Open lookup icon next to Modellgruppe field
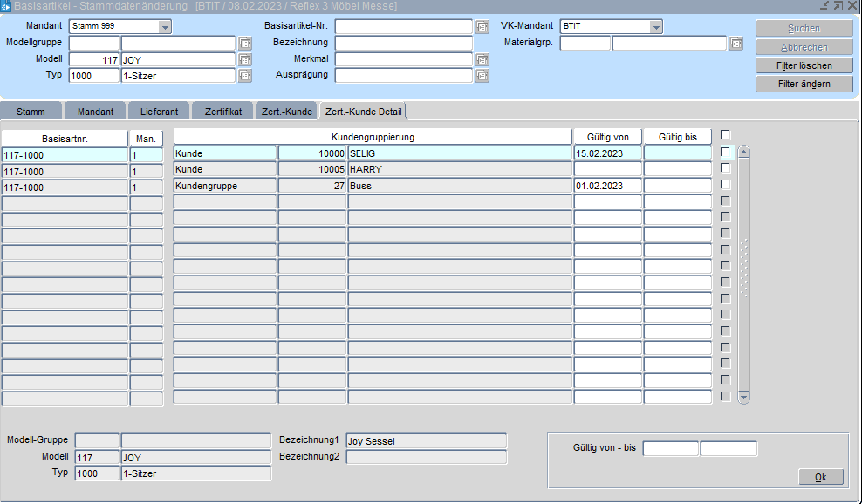Screen dimensions: 862x504 (245, 43)
